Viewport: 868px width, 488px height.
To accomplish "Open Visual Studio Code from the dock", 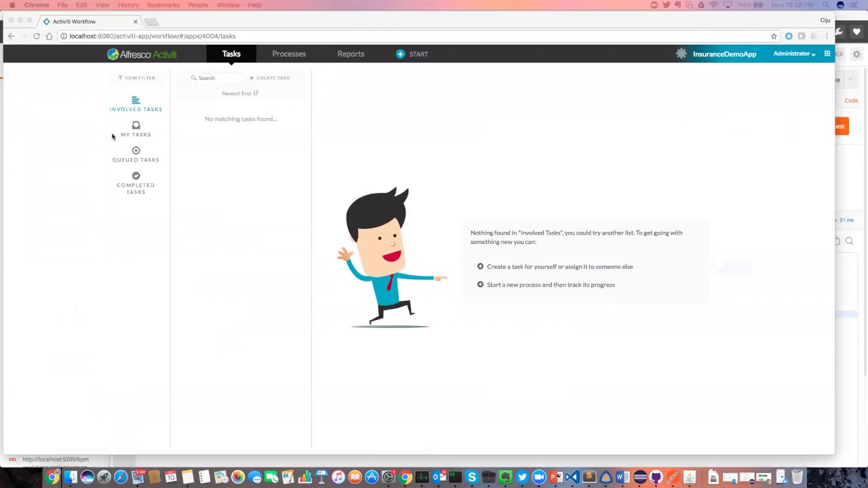I will pyautogui.click(x=572, y=477).
